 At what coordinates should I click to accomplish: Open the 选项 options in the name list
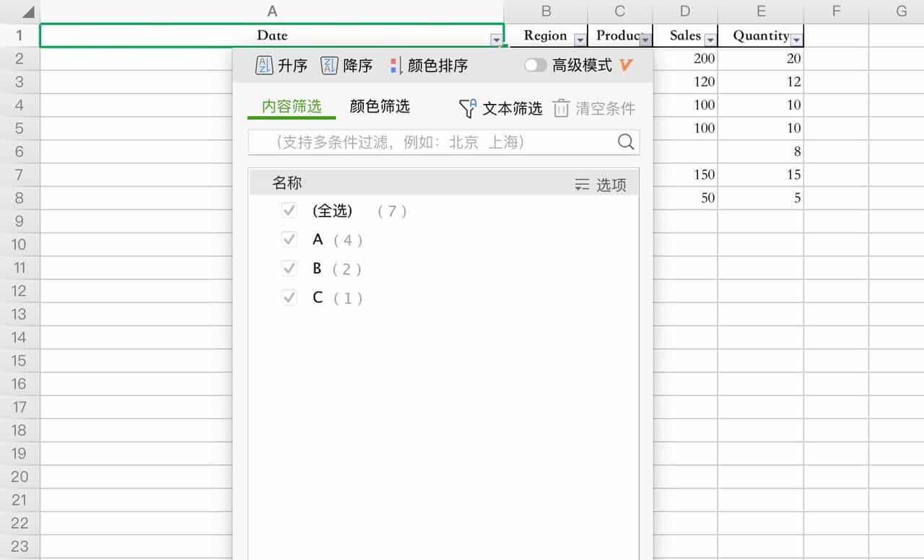point(609,184)
